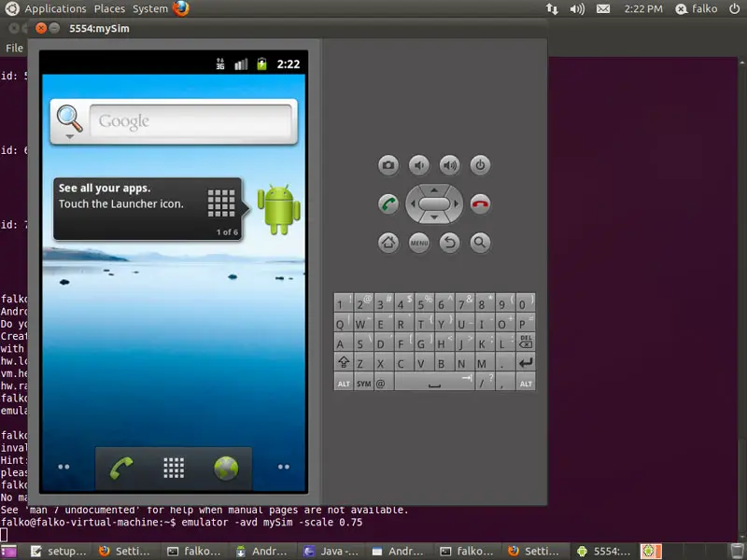Tap the 3G data icon in the Android status bar
This screenshot has height=560, width=747.
point(220,63)
